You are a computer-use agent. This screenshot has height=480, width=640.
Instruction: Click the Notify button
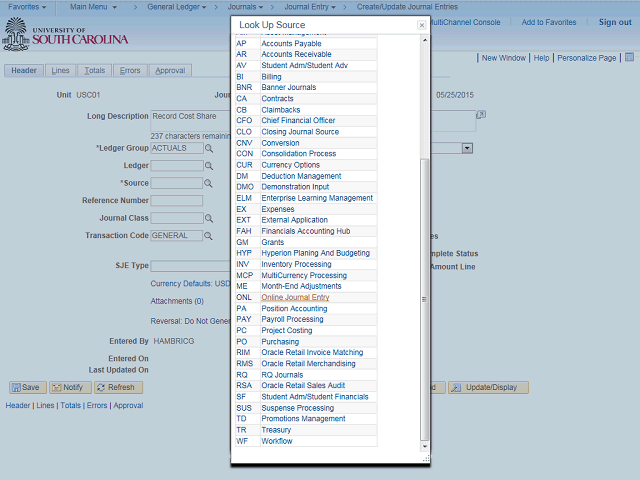pos(70,387)
